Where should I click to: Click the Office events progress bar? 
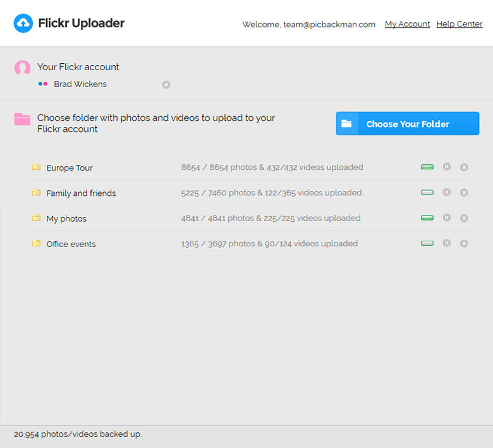pyautogui.click(x=427, y=243)
